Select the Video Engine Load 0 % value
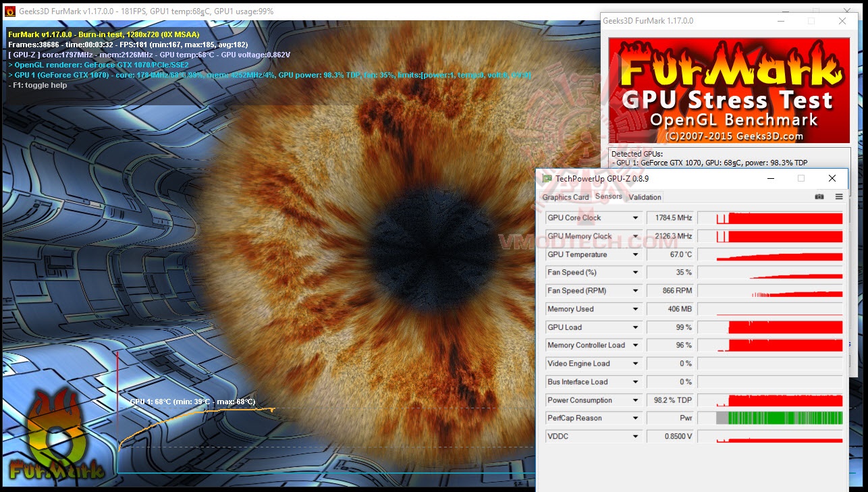868x492 pixels. point(670,364)
